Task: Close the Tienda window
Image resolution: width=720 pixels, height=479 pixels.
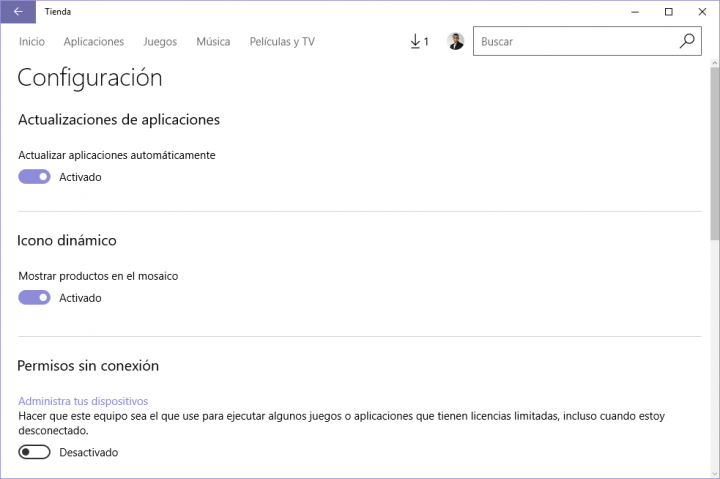Action: click(702, 12)
